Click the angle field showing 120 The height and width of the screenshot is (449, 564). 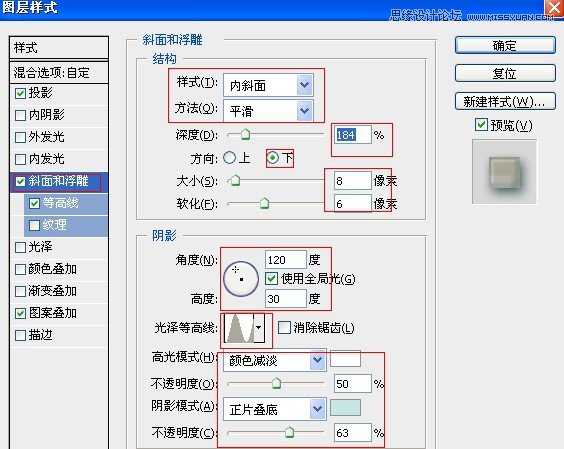tap(286, 260)
